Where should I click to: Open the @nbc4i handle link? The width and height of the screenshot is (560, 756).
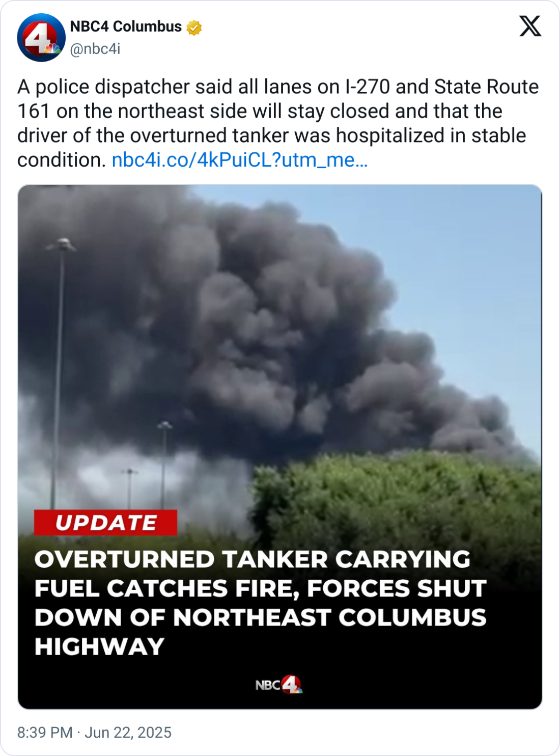pyautogui.click(x=95, y=49)
